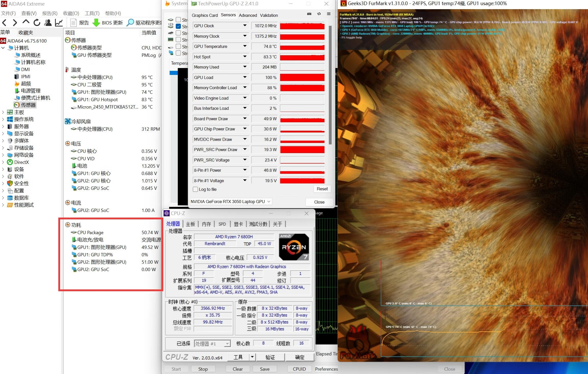This screenshot has width=588, height=374.
Task: Check the topmost CPU sensor checkbox in System Information
Action: (x=178, y=20)
